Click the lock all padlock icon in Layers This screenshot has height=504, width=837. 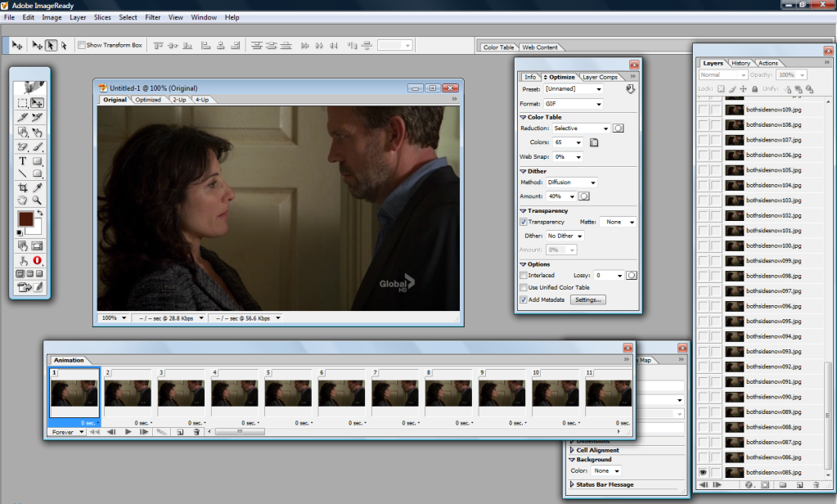755,89
